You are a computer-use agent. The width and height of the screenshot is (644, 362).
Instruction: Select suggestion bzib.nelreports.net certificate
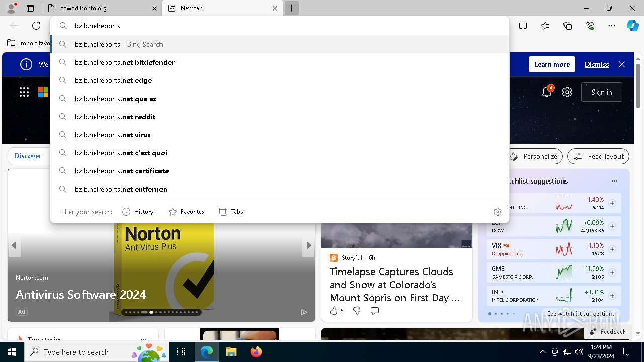(280, 171)
